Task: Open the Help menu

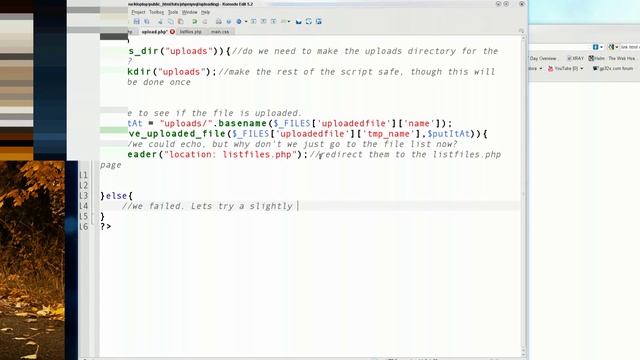Action: point(205,12)
